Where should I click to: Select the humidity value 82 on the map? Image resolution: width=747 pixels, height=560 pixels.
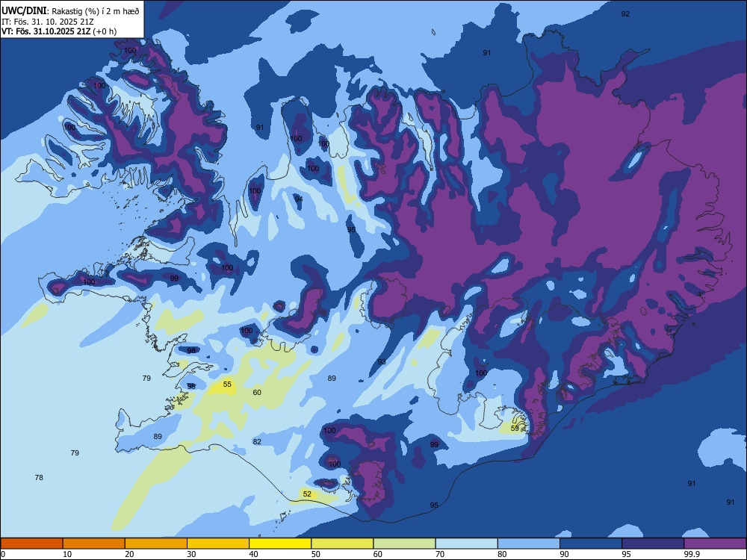pos(257,441)
